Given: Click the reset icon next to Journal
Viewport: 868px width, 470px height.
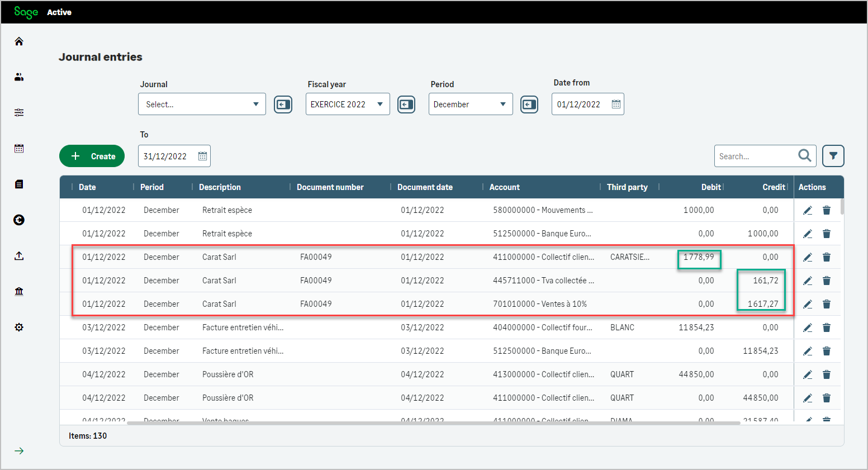Looking at the screenshot, I should pyautogui.click(x=283, y=105).
